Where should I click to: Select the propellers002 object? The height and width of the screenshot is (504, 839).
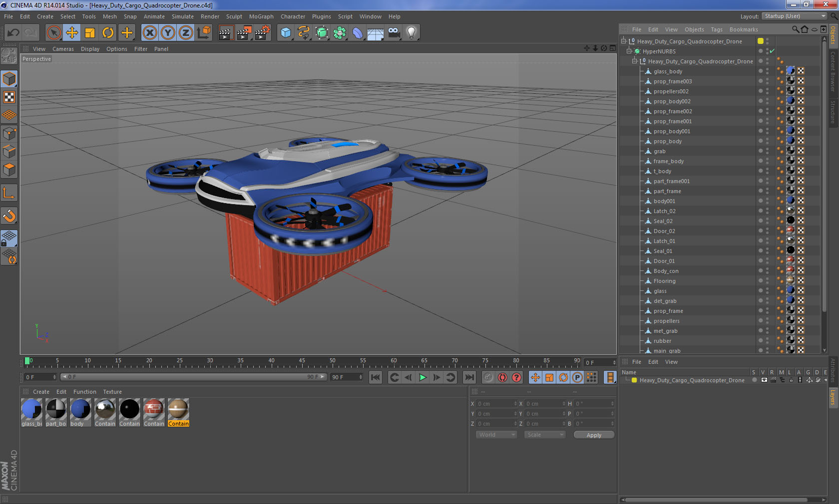tap(671, 91)
